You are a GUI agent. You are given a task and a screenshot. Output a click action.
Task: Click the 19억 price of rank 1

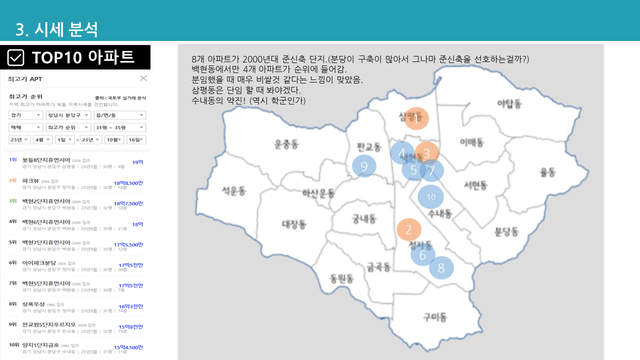138,162
